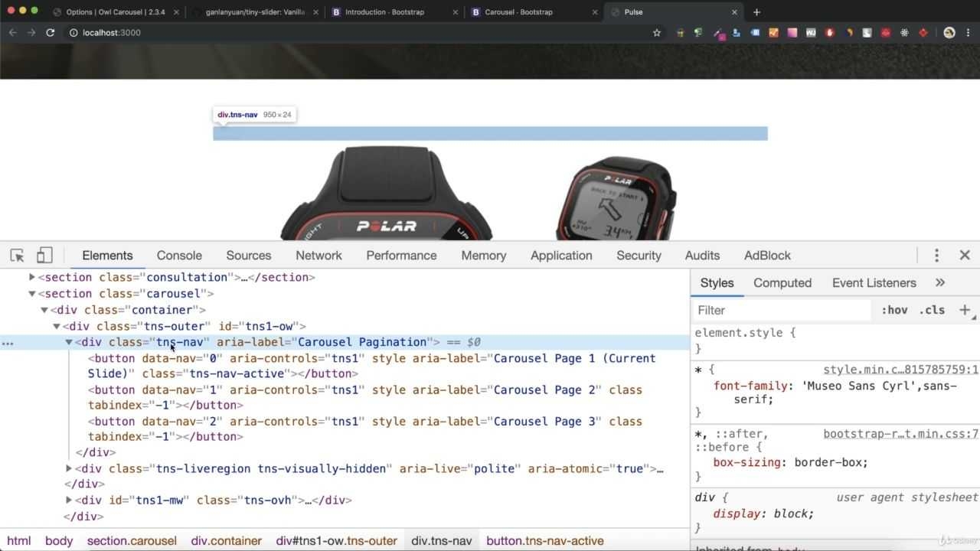Image resolution: width=980 pixels, height=551 pixels.
Task: Toggle the .cls class editor
Action: [932, 310]
